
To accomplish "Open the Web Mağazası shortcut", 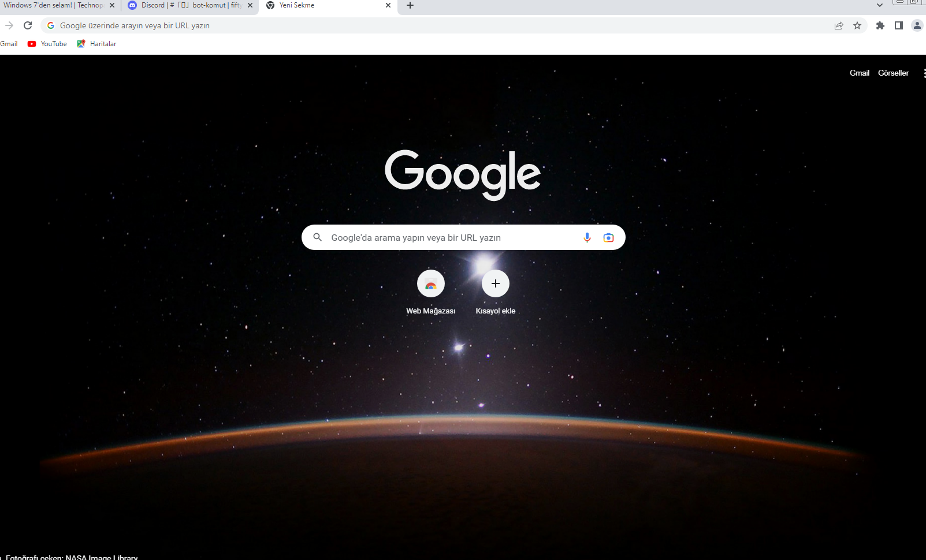I will click(431, 293).
